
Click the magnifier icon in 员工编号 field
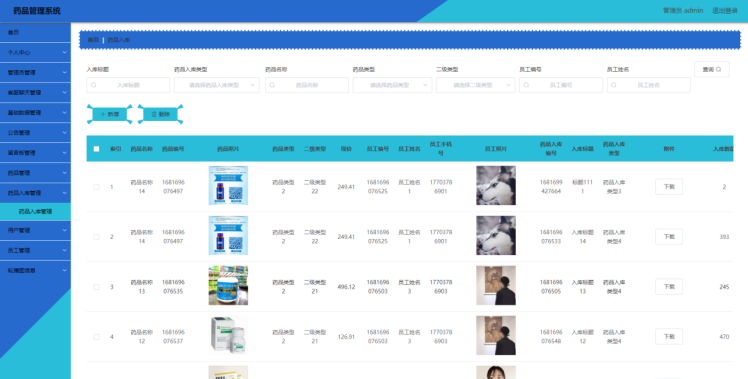tap(526, 85)
